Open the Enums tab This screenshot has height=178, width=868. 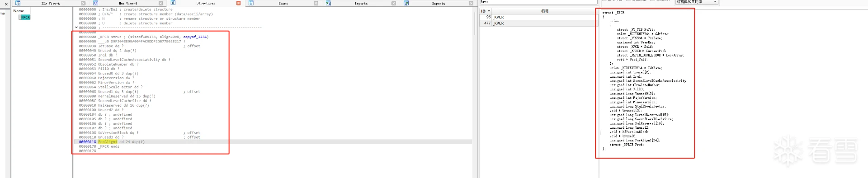(283, 3)
